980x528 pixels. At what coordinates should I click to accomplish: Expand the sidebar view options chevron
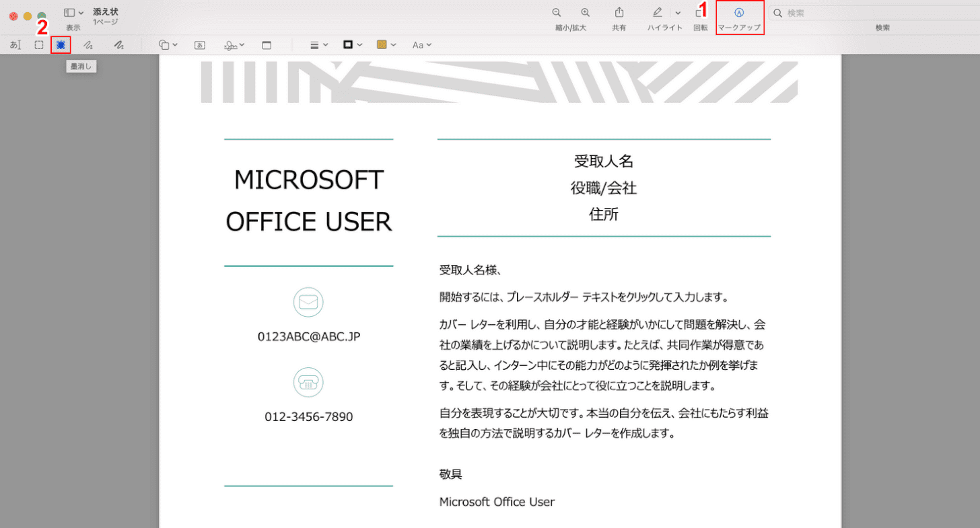click(81, 13)
